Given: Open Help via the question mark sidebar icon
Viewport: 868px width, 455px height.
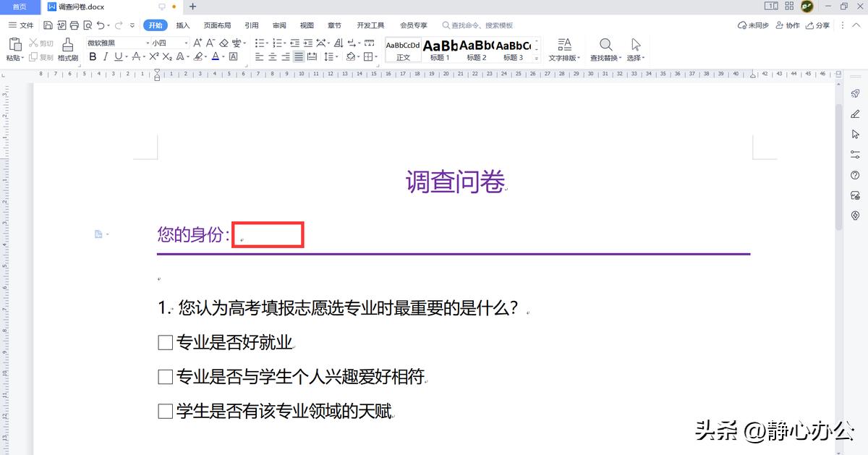Looking at the screenshot, I should 854,174.
